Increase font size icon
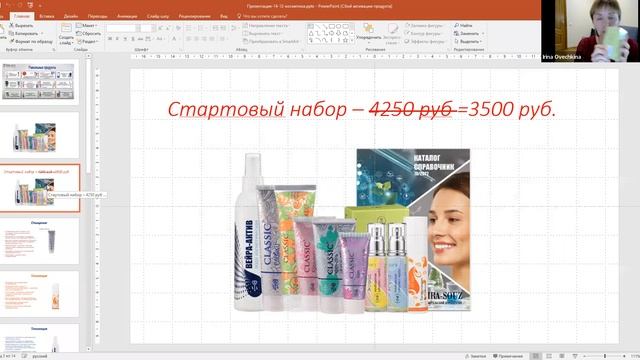 (x=160, y=28)
